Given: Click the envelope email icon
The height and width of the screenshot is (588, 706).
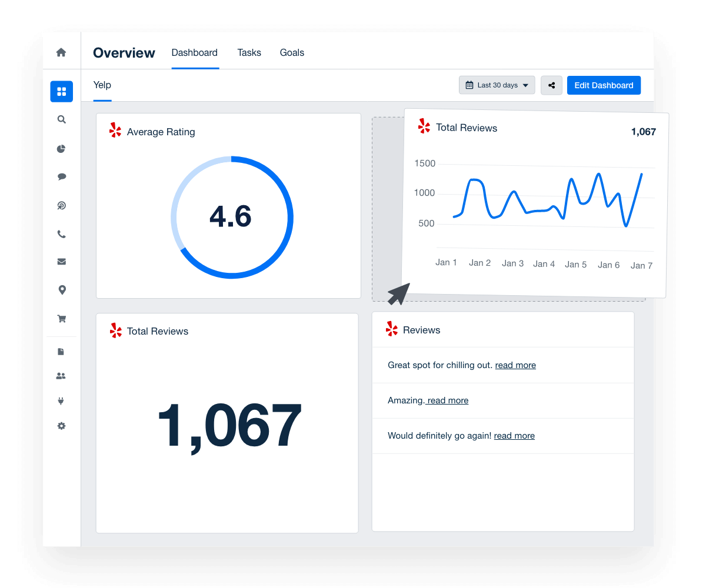Looking at the screenshot, I should point(61,262).
